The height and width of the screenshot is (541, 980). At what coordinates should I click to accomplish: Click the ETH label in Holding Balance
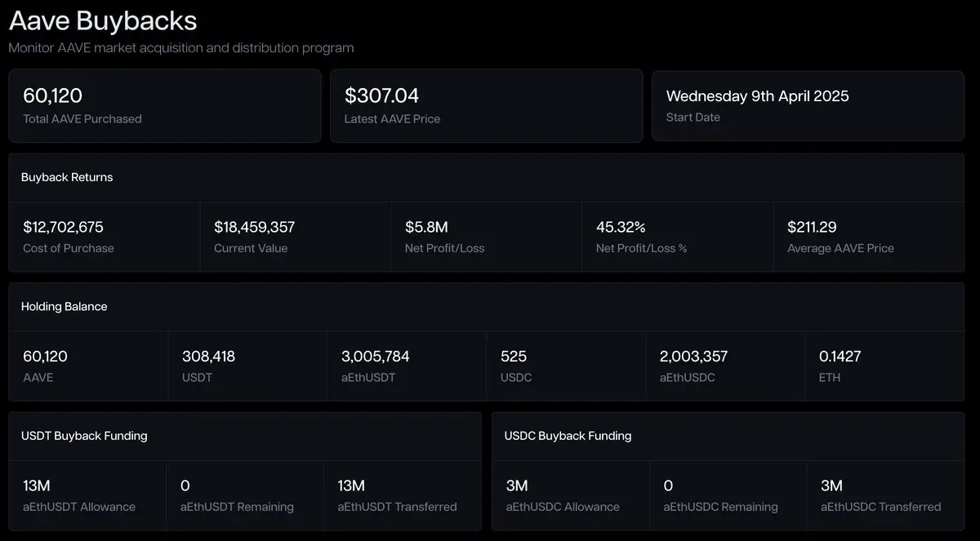[830, 378]
